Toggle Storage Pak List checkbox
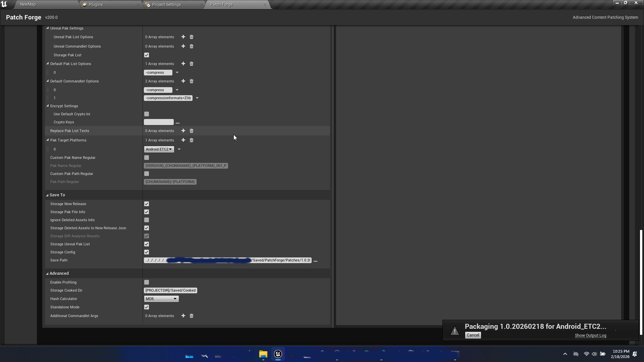644x362 pixels. click(x=147, y=55)
